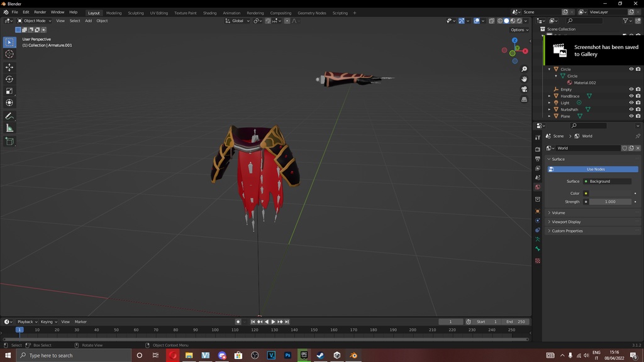The height and width of the screenshot is (362, 644).
Task: Select the Measure tool in the toolbar
Action: [x=9, y=128]
